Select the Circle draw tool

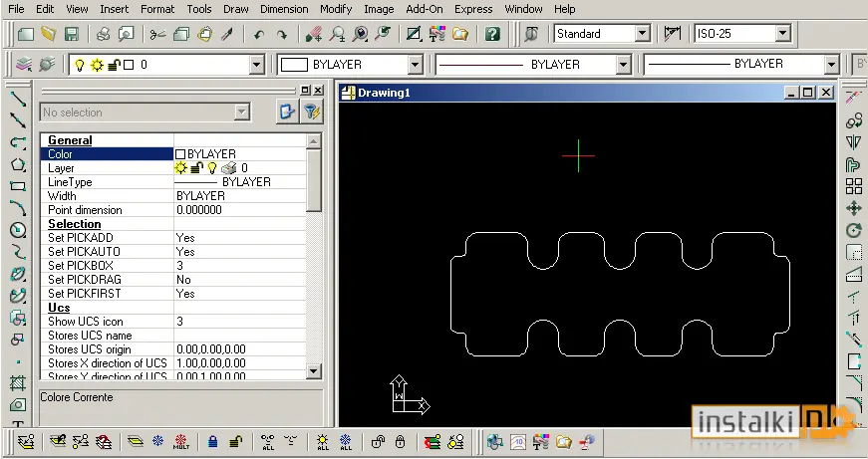(x=18, y=230)
